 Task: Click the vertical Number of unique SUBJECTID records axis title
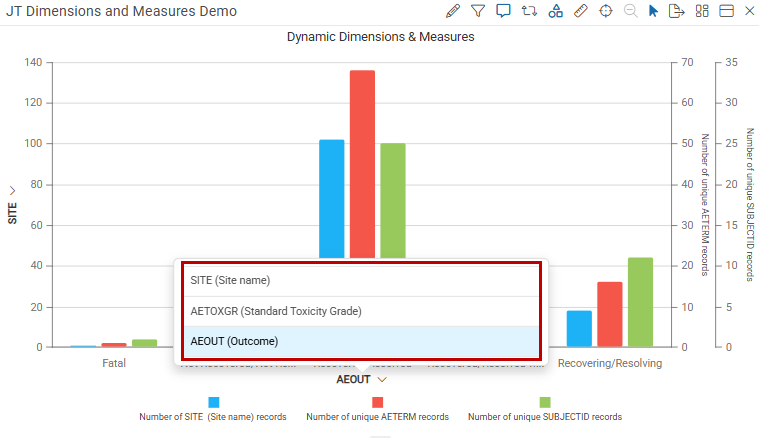(750, 205)
